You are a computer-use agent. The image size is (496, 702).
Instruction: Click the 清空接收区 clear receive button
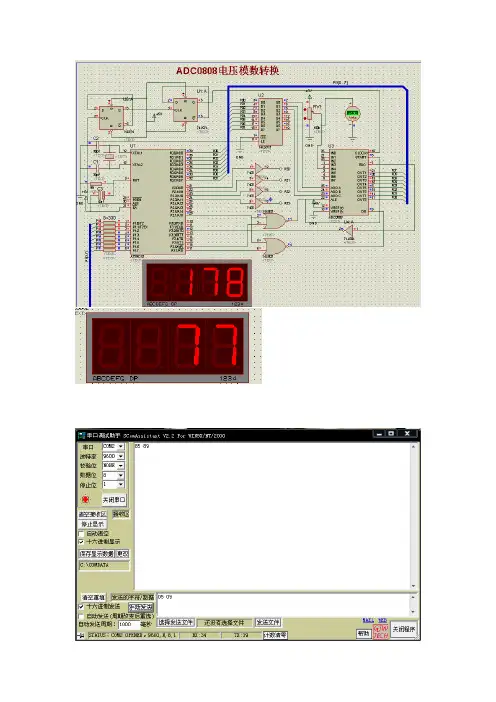(x=93, y=514)
